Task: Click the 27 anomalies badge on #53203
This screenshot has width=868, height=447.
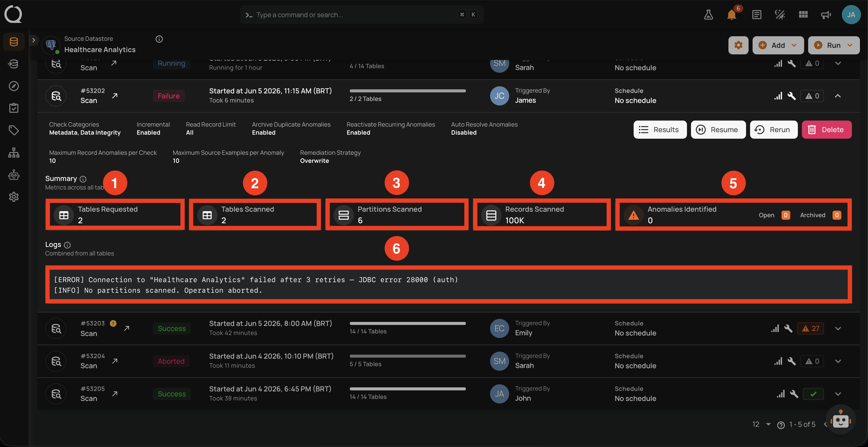Action: (x=810, y=328)
